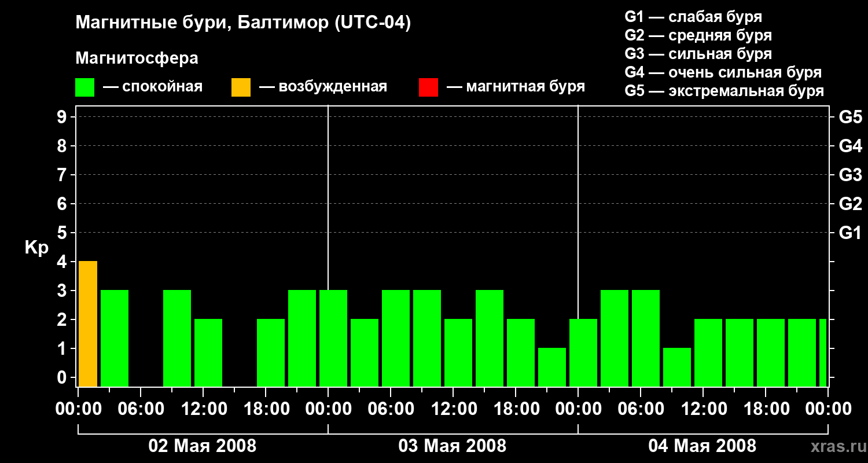Click the G2 label on the right axis

coord(850,204)
